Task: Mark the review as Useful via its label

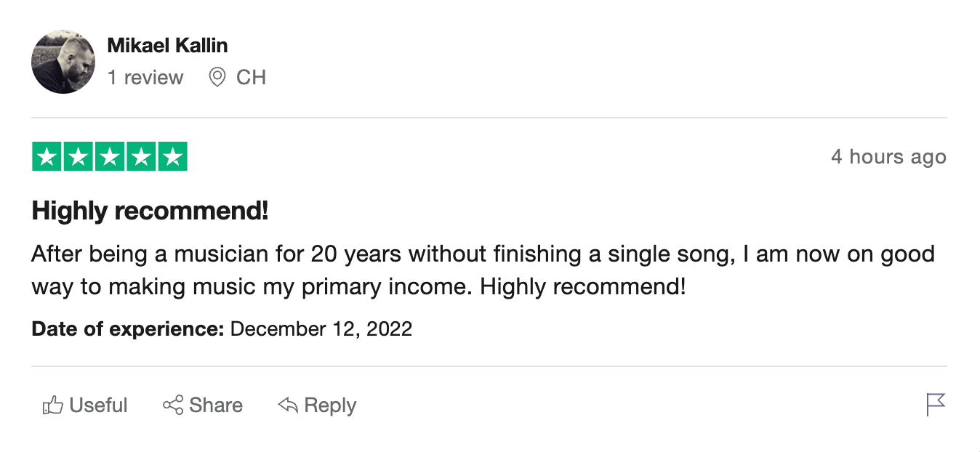Action: point(98,405)
